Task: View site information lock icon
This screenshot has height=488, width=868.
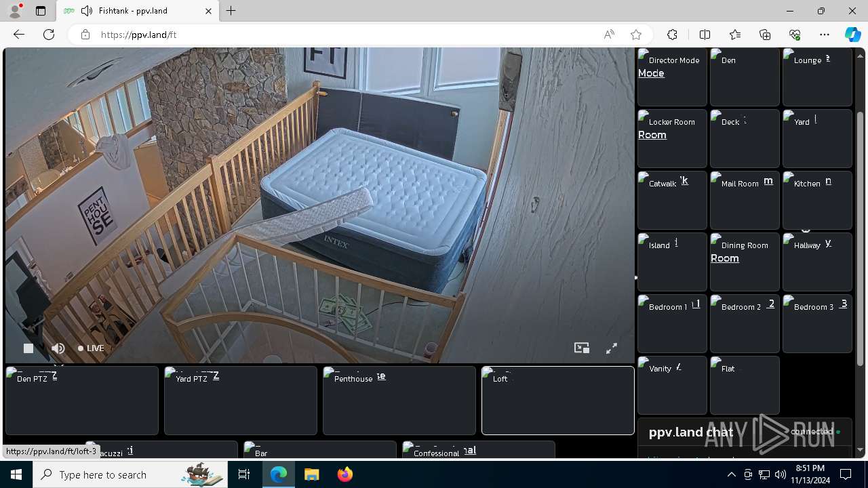Action: click(85, 35)
